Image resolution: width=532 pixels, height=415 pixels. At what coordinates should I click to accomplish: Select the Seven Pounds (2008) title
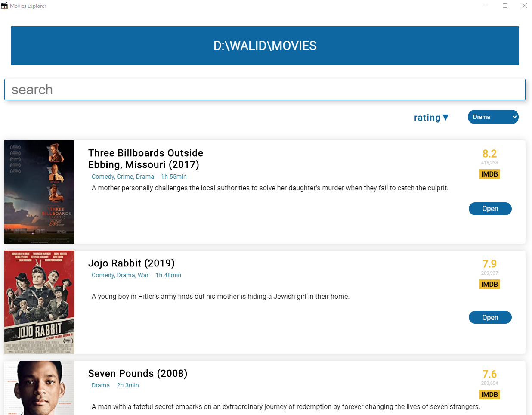138,373
